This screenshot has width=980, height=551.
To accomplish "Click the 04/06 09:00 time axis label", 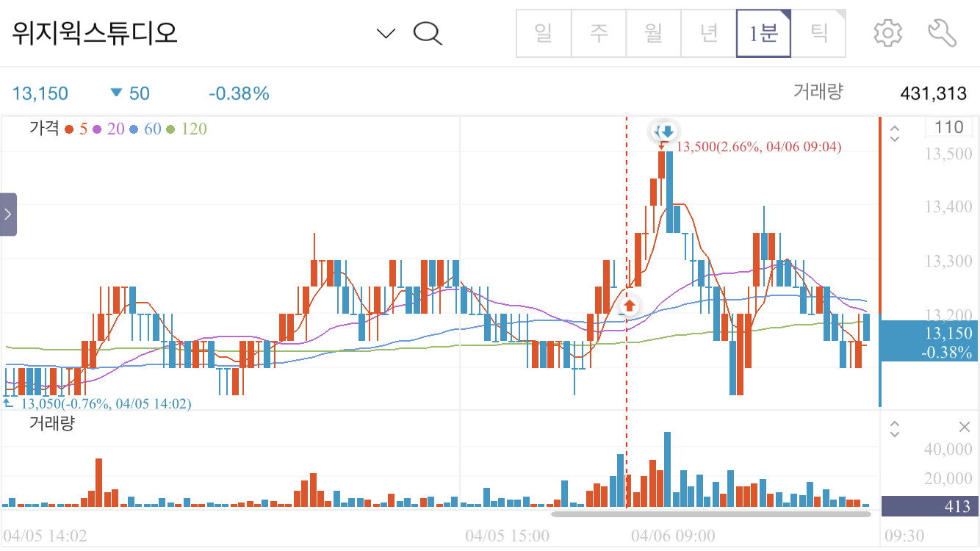I will (x=673, y=536).
